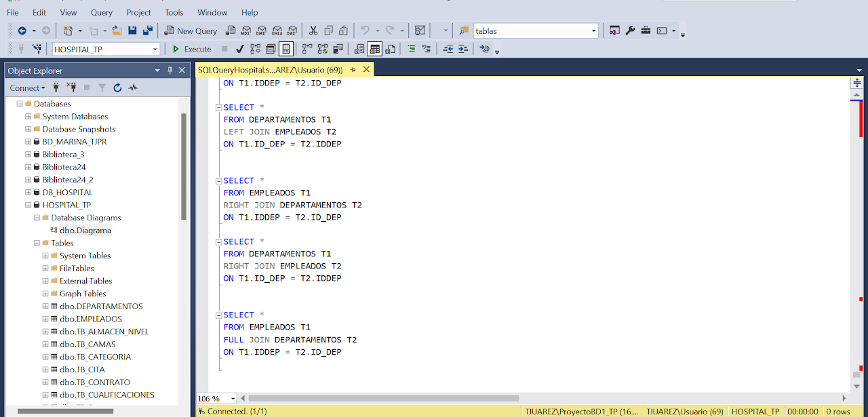
Task: Click the Cut scissors icon
Action: click(x=313, y=31)
